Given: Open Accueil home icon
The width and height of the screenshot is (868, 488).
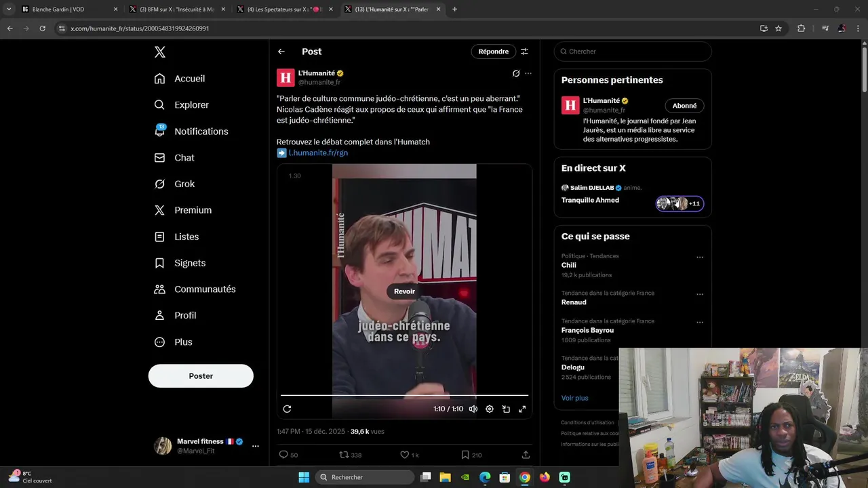Looking at the screenshot, I should pos(159,79).
